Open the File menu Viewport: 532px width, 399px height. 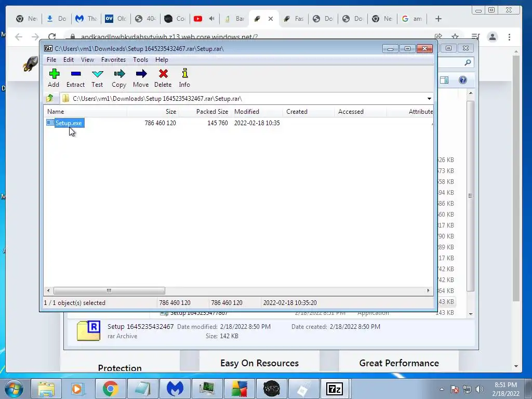pos(51,60)
